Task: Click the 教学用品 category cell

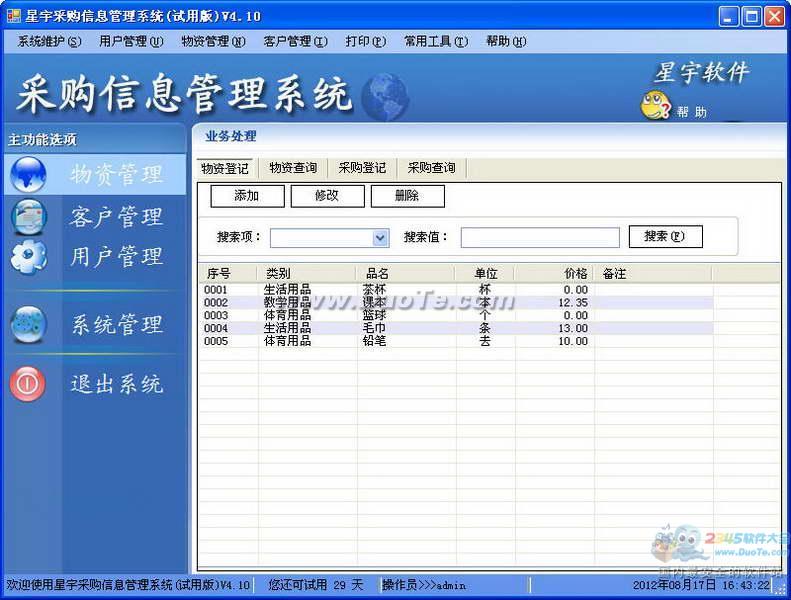Action: pos(287,302)
